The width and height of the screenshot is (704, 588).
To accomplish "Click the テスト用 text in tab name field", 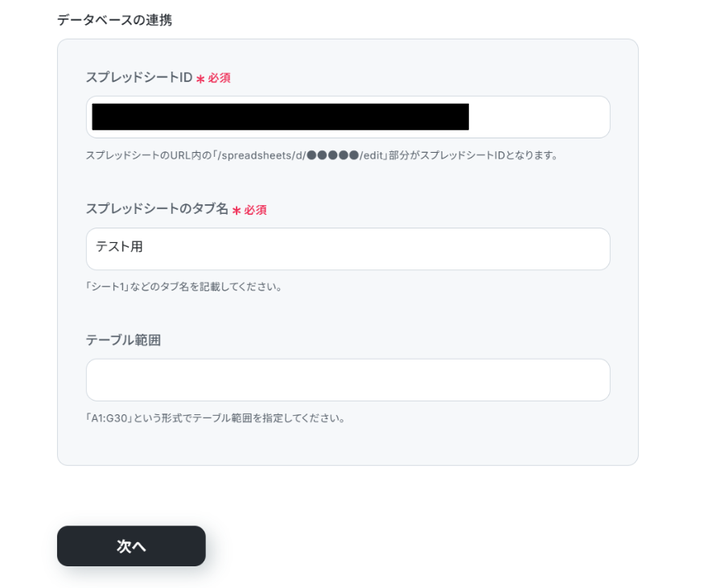I will 119,248.
